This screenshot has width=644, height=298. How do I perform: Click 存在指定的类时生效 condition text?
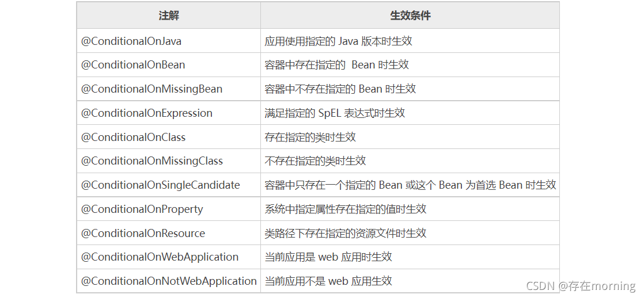[x=310, y=137]
